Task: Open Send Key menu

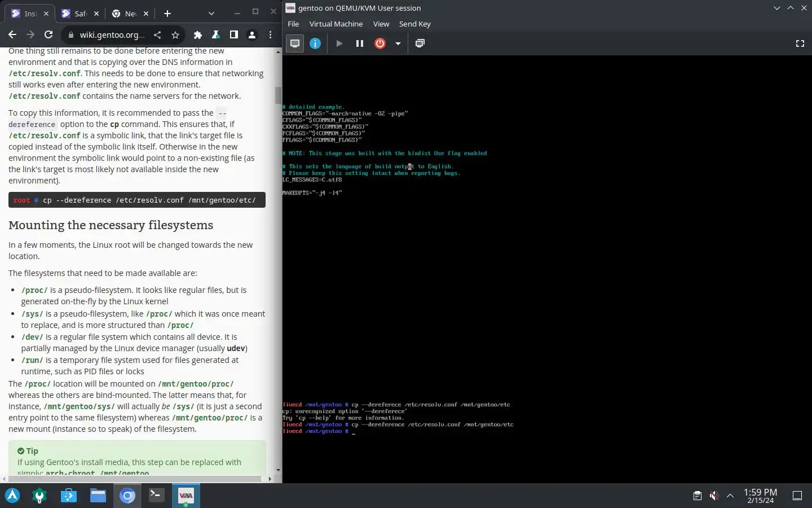Action: [x=414, y=24]
